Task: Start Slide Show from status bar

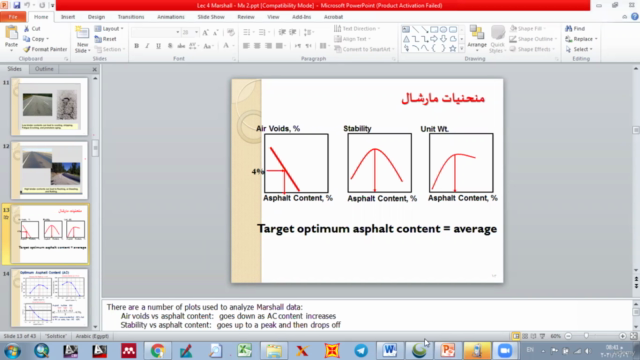Action: pos(542,336)
